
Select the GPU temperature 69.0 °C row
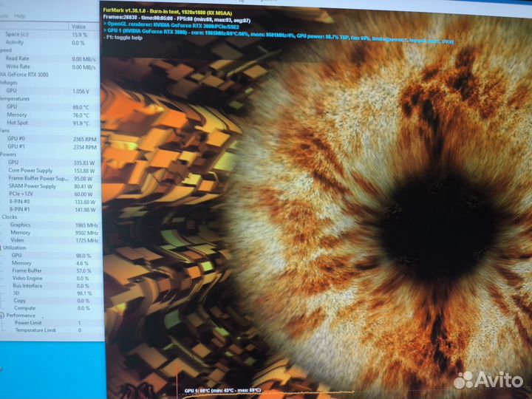[x=50, y=106]
